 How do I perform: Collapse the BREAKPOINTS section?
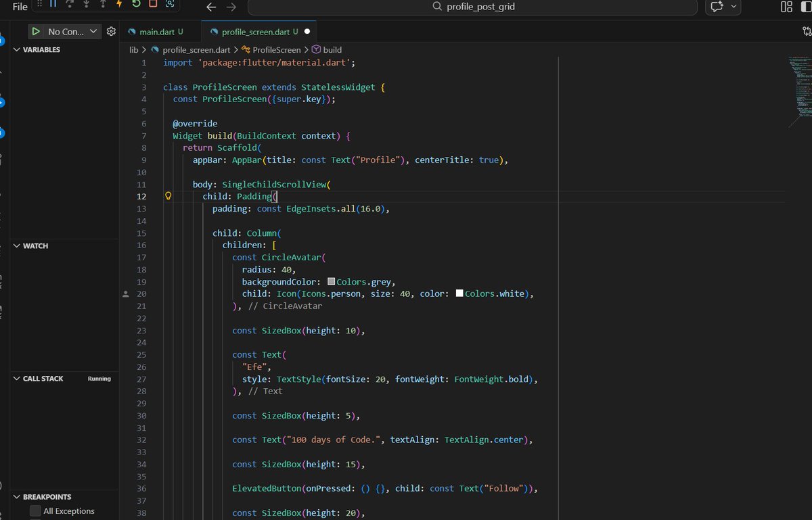66,496
